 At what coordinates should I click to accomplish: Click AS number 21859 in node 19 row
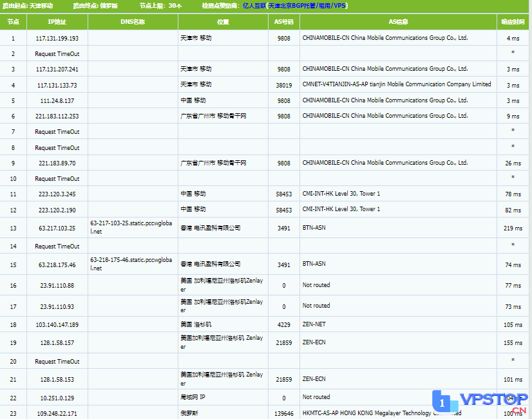tap(283, 342)
